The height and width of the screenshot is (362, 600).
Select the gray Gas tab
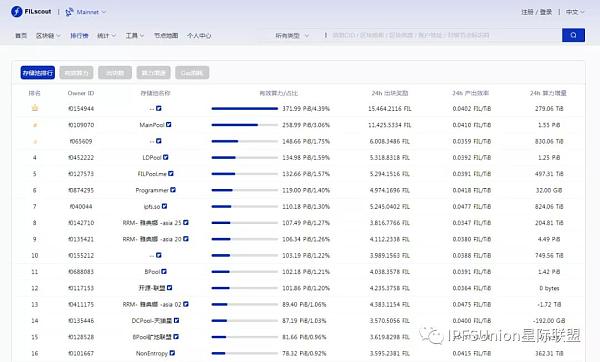click(192, 73)
